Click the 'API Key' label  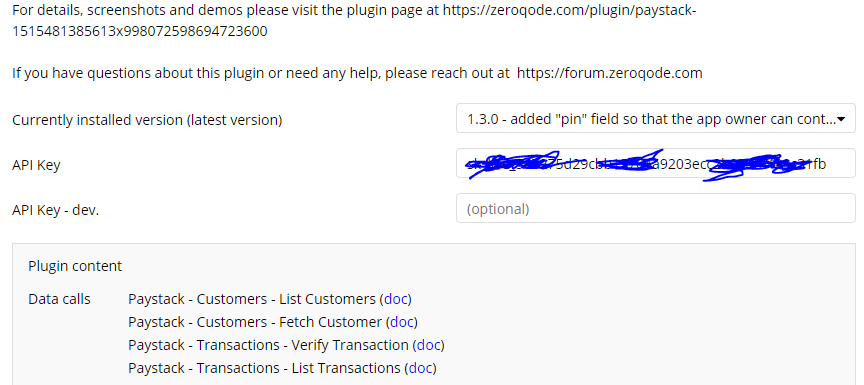[x=36, y=165]
